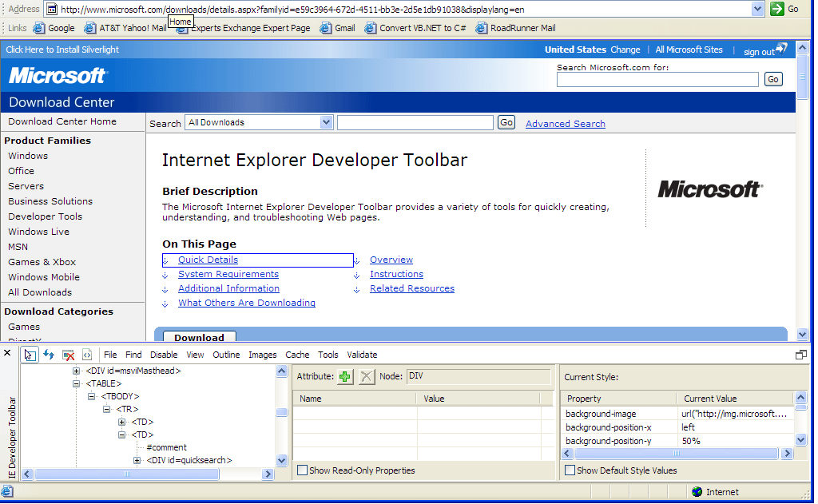This screenshot has height=504, width=818.
Task: Click the refresh DOM tree icon
Action: click(x=49, y=355)
